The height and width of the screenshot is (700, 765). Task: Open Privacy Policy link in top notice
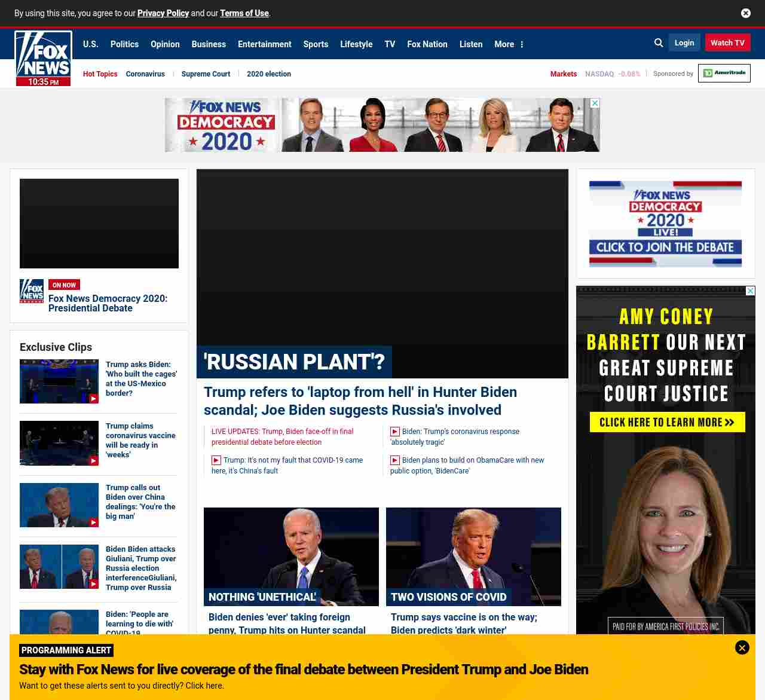click(163, 13)
